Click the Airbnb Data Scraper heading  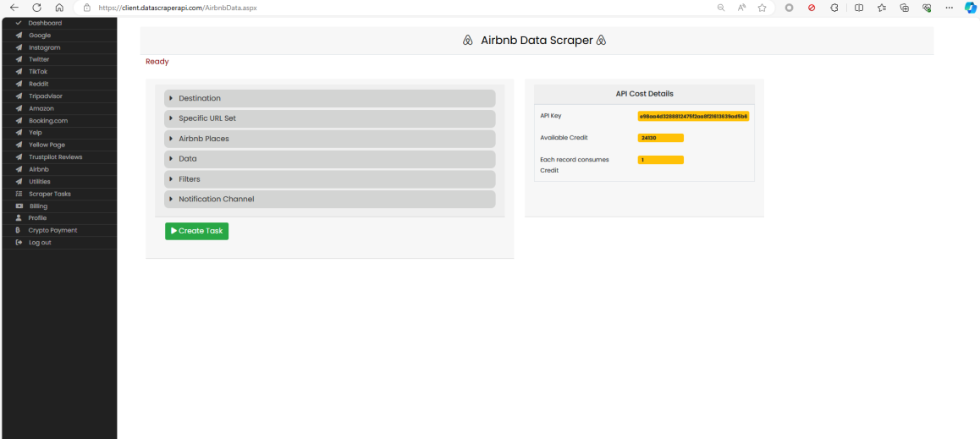[x=537, y=41]
